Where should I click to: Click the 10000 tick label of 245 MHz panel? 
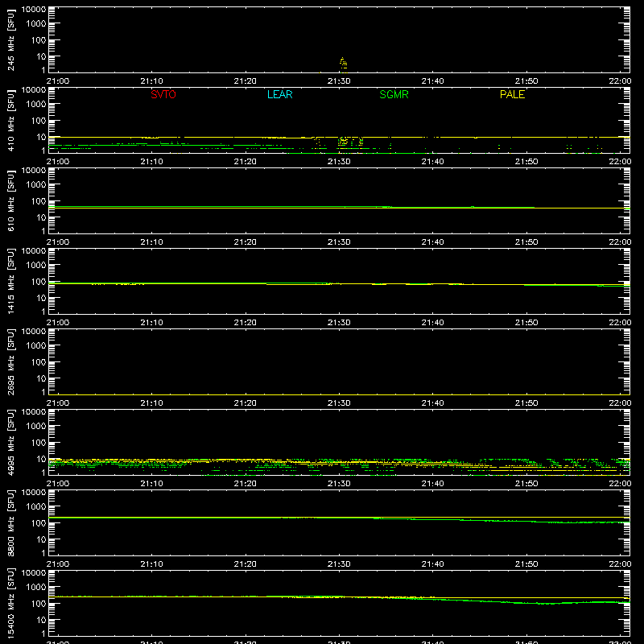tap(34, 10)
